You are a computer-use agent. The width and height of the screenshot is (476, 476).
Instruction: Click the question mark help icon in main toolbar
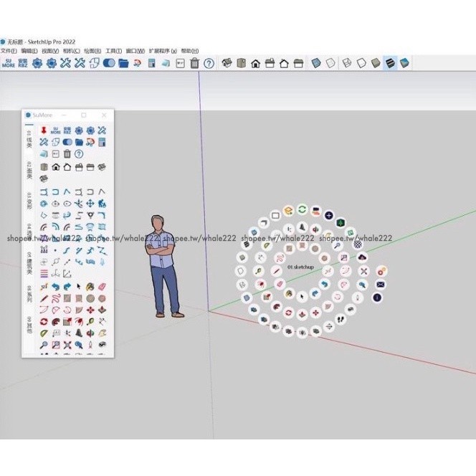209,64
